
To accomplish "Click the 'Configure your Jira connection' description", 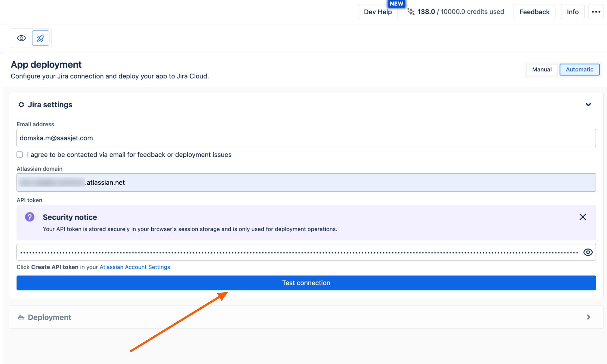I will (110, 76).
